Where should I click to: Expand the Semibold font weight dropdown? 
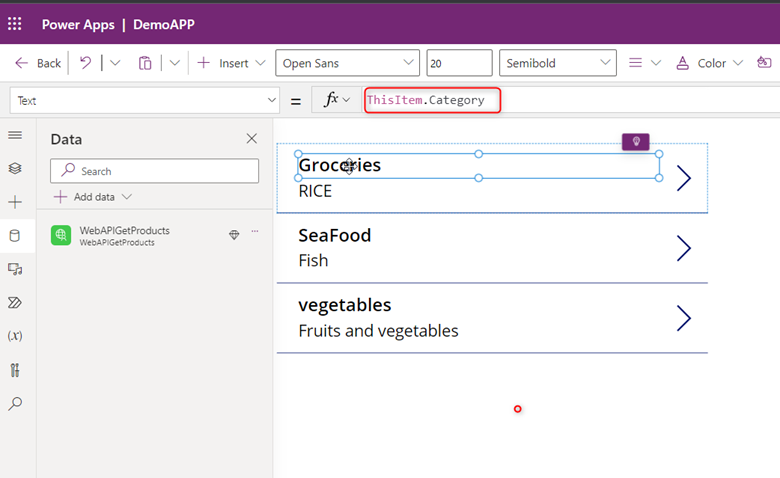tap(557, 63)
